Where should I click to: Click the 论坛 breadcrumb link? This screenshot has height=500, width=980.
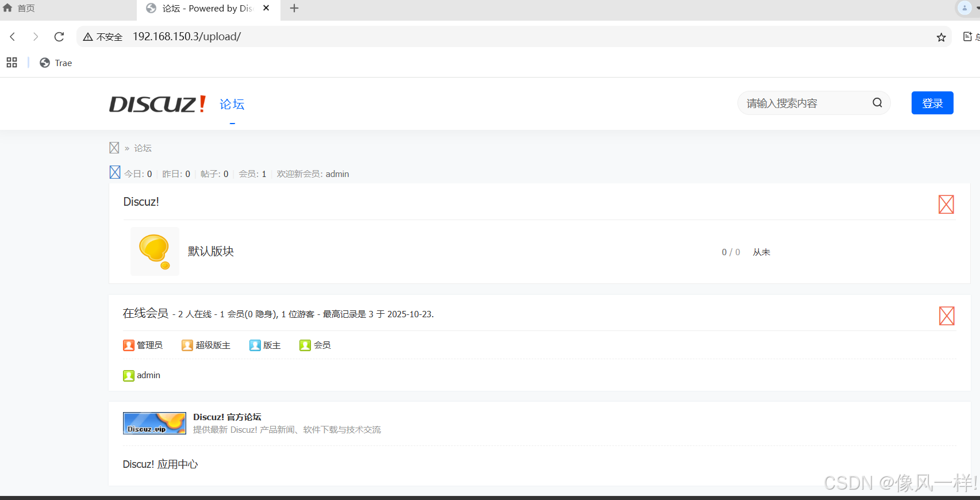143,148
